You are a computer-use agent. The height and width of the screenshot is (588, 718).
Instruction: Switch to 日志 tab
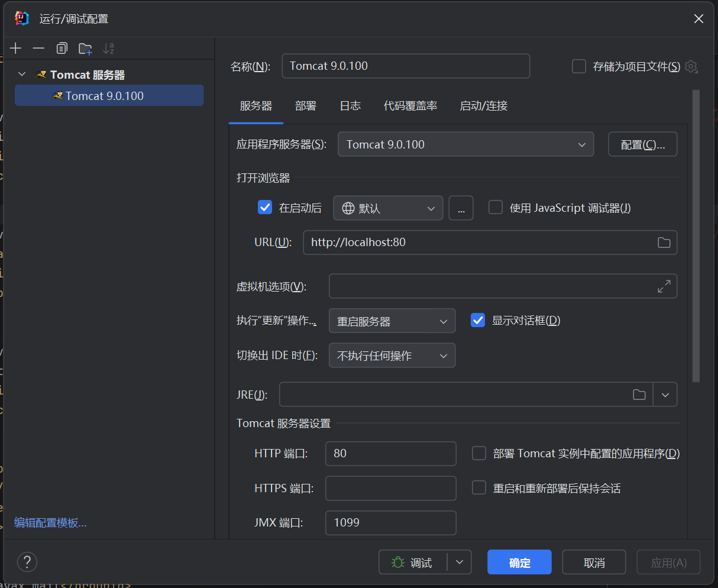(x=350, y=106)
